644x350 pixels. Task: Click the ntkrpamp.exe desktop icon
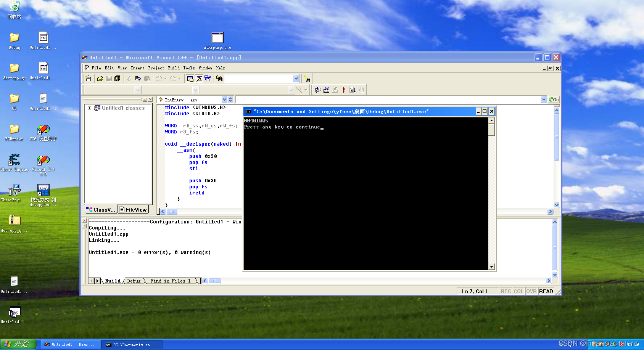pos(217,41)
